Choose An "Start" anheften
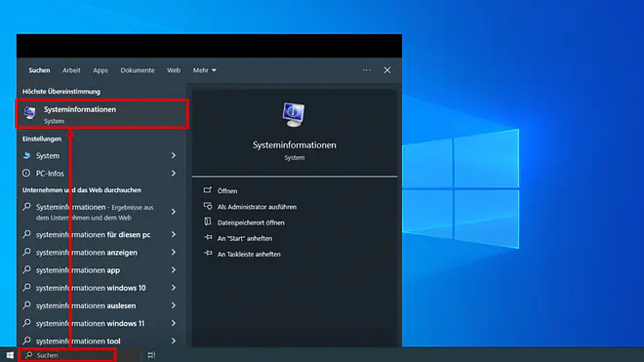This screenshot has width=644, height=362. pyautogui.click(x=245, y=238)
